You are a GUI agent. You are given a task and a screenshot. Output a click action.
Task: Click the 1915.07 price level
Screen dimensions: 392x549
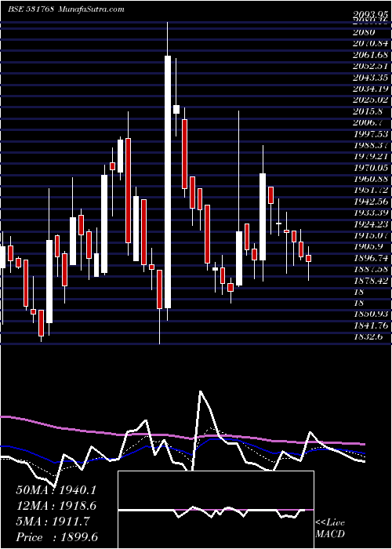pos(371,235)
